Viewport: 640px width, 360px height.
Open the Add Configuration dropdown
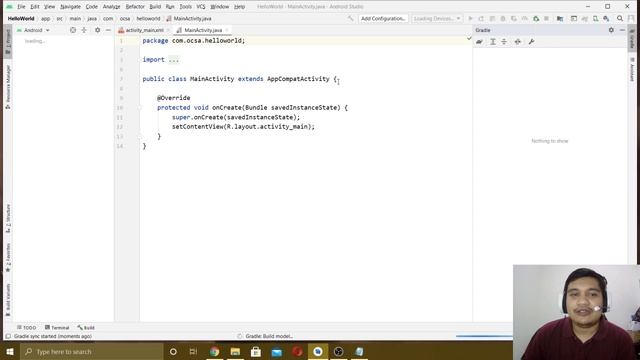(x=383, y=18)
